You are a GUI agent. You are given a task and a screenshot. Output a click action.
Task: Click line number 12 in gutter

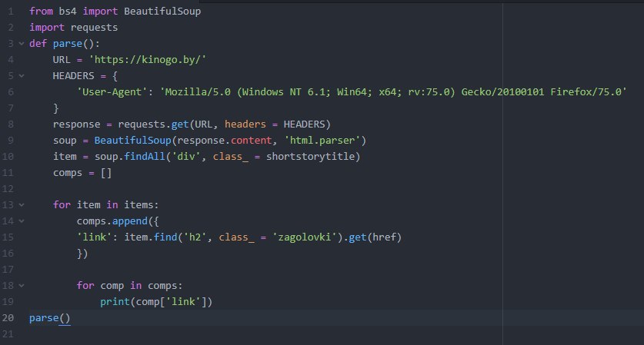[x=8, y=189]
